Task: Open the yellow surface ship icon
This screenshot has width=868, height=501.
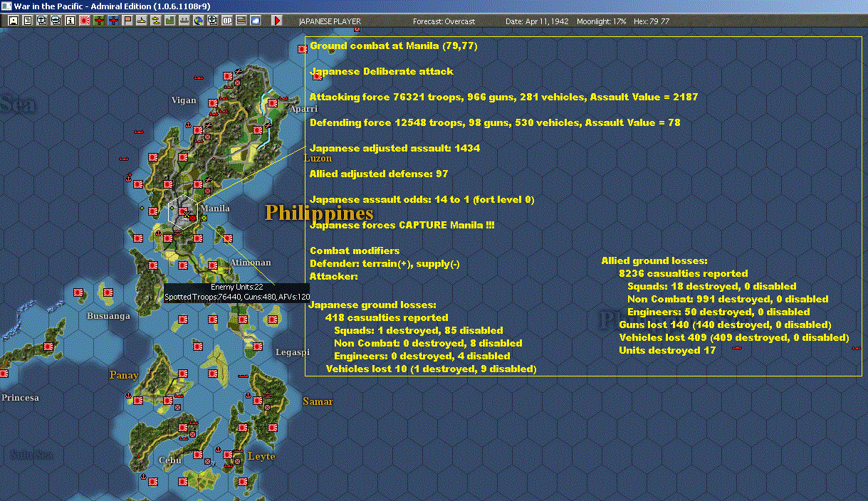Action: click(141, 21)
